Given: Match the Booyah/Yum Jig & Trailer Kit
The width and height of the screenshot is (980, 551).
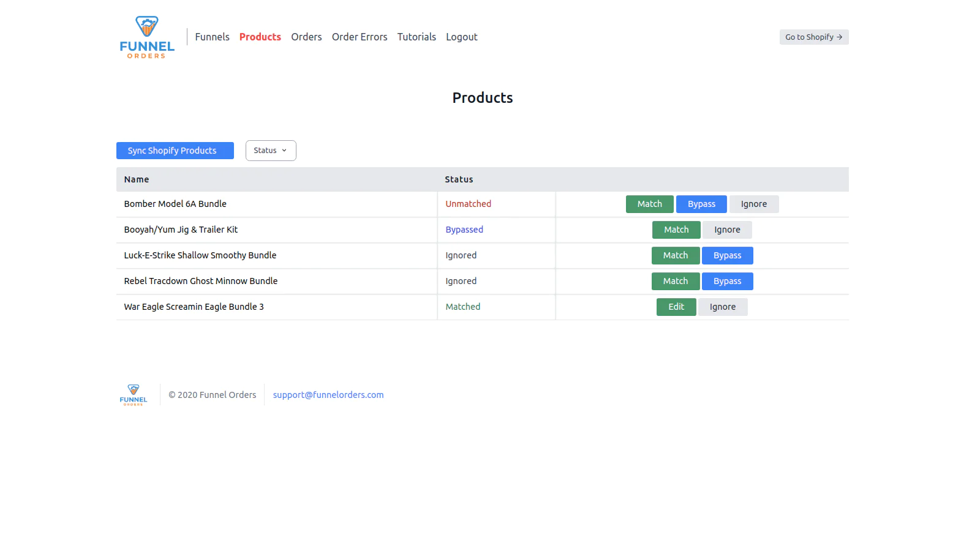Looking at the screenshot, I should tap(676, 230).
